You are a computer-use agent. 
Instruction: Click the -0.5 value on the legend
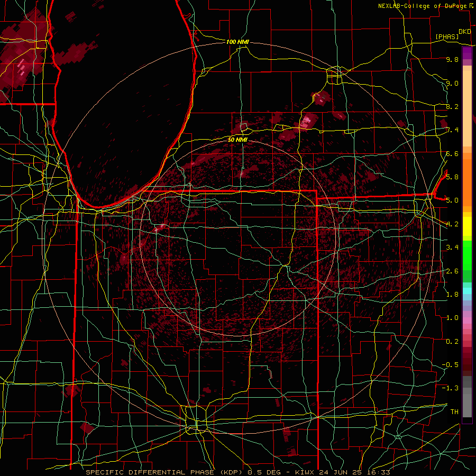[x=450, y=364]
